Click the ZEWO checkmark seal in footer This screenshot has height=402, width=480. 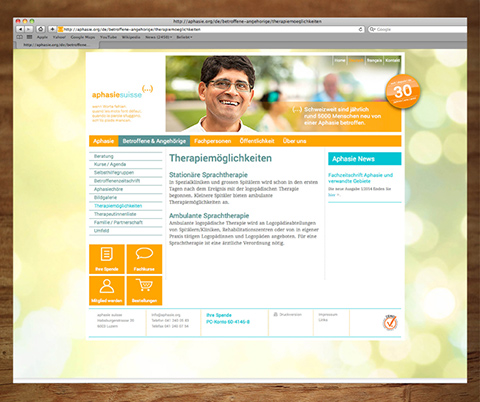click(x=390, y=322)
